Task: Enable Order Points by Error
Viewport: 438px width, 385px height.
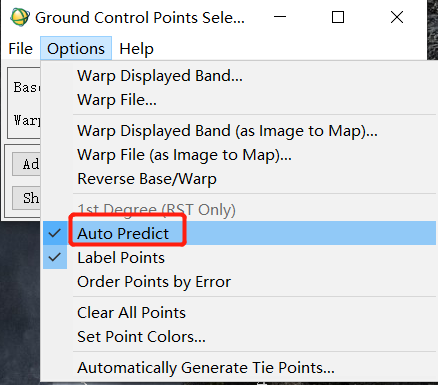Action: (239, 282)
